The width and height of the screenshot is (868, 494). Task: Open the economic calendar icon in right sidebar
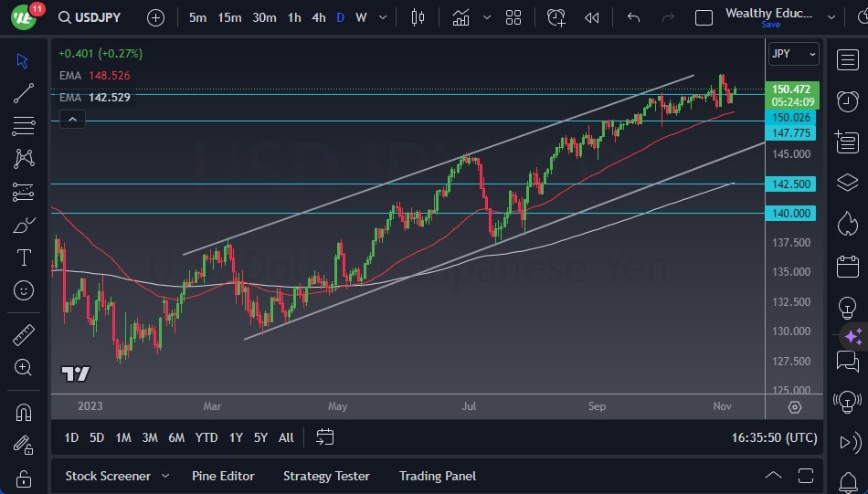click(x=847, y=267)
